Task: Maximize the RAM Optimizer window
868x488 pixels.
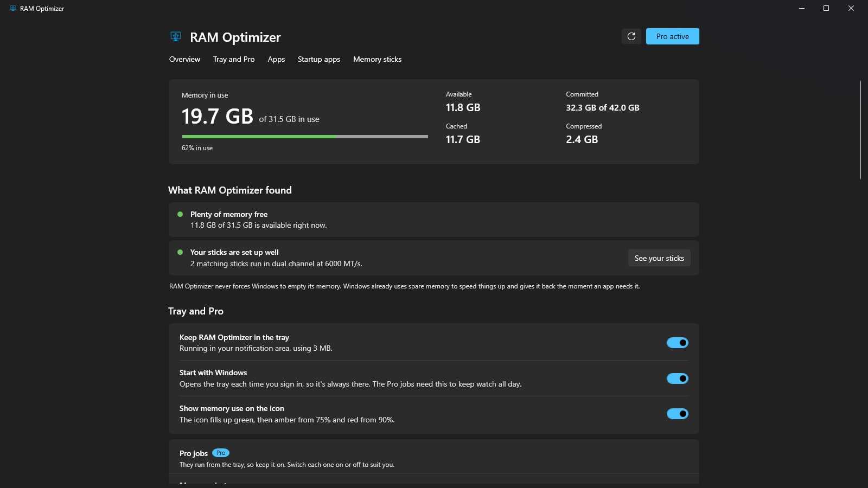Action: (826, 8)
